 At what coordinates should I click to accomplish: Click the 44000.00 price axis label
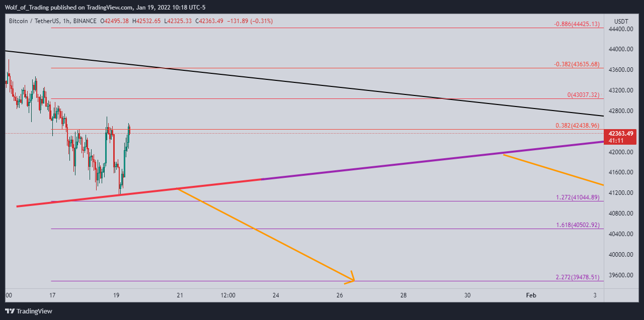pos(620,50)
